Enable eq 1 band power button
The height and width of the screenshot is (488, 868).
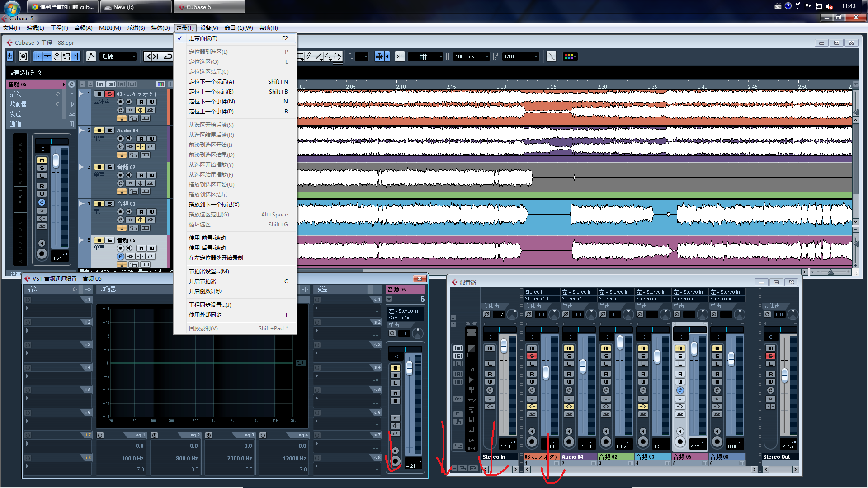(100, 436)
